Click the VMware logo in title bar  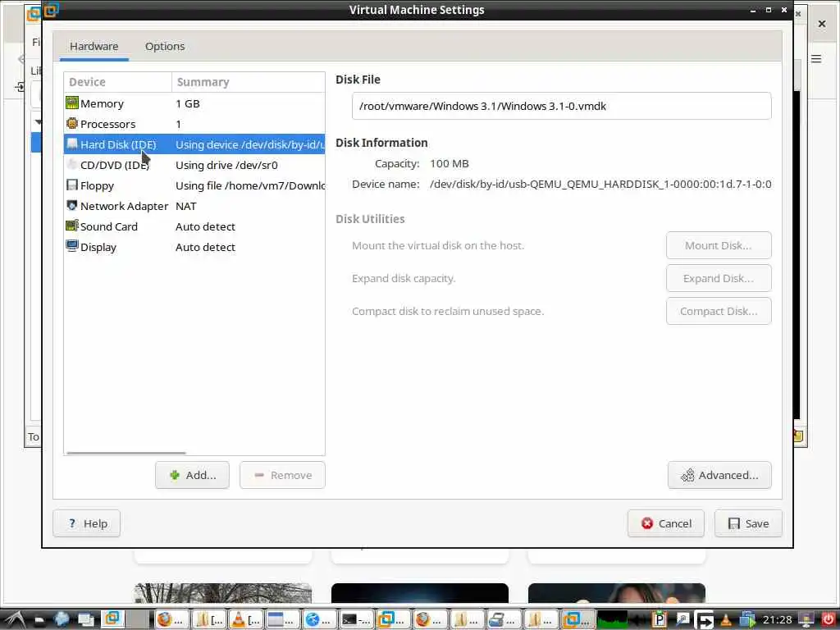pyautogui.click(x=51, y=10)
